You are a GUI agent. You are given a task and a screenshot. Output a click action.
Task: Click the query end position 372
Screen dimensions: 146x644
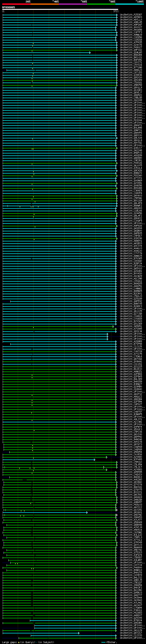click(115, 11)
